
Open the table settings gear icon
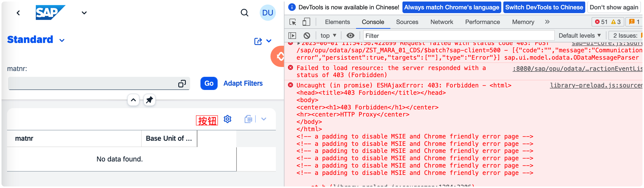tap(227, 119)
